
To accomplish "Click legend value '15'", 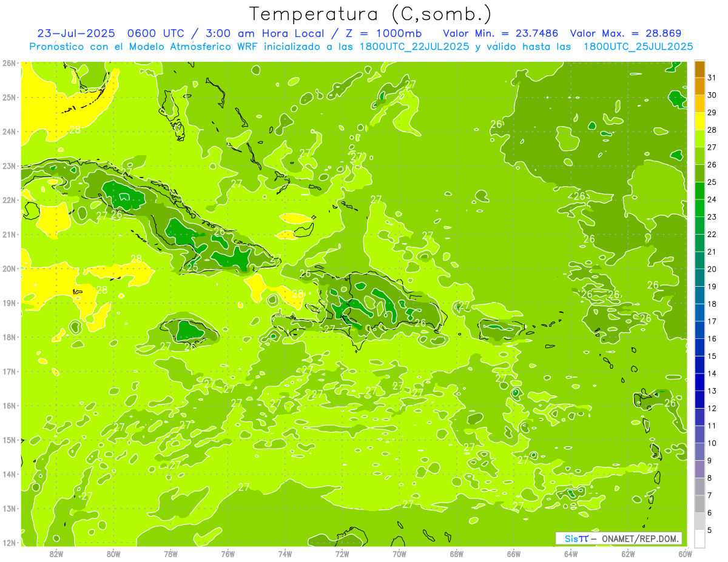I will (x=712, y=356).
